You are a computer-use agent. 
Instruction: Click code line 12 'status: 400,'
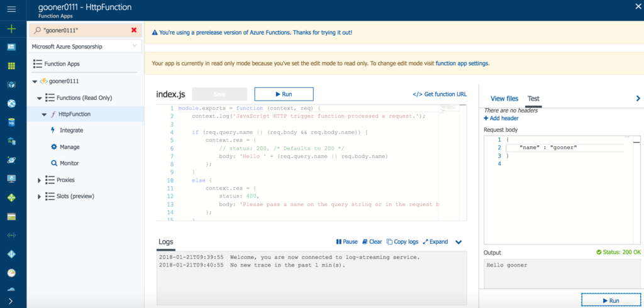239,196
